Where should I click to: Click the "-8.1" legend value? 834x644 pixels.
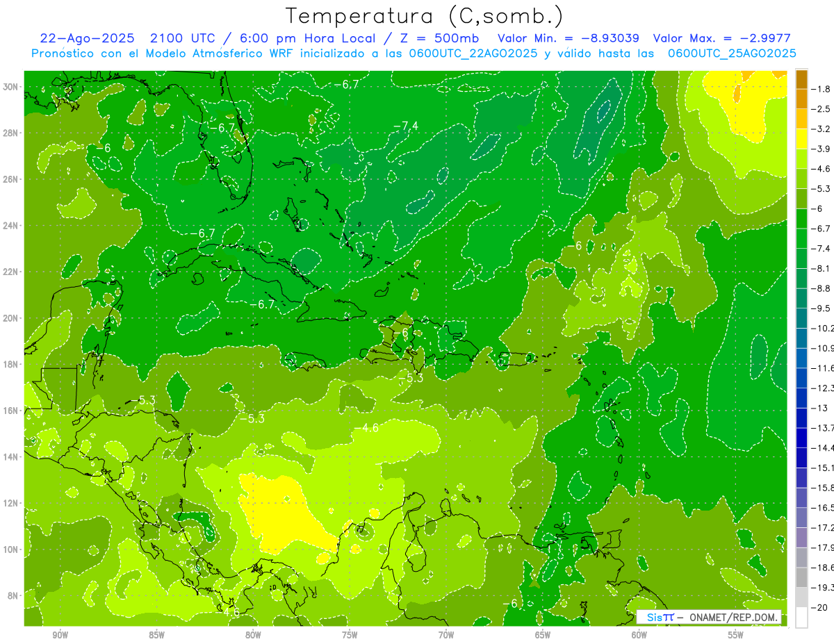click(822, 268)
